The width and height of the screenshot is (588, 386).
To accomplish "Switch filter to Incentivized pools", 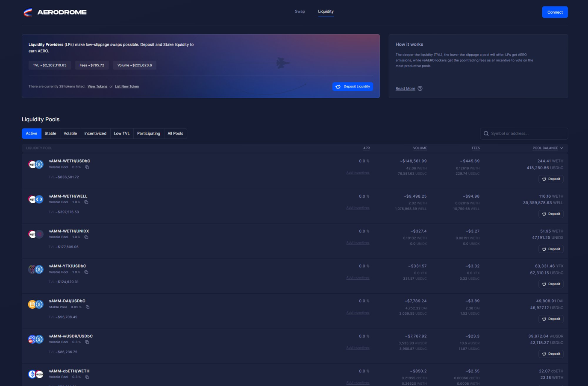I will (95, 134).
